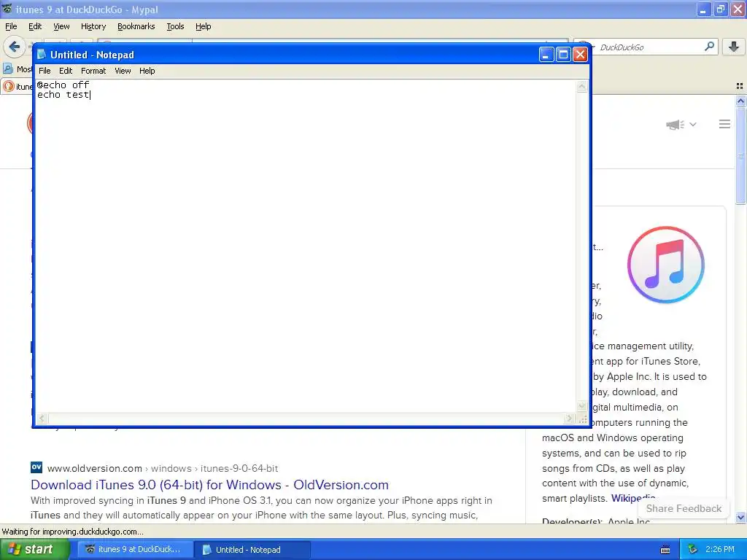The height and width of the screenshot is (560, 747).
Task: Maximize the Notepad window
Action: point(563,55)
